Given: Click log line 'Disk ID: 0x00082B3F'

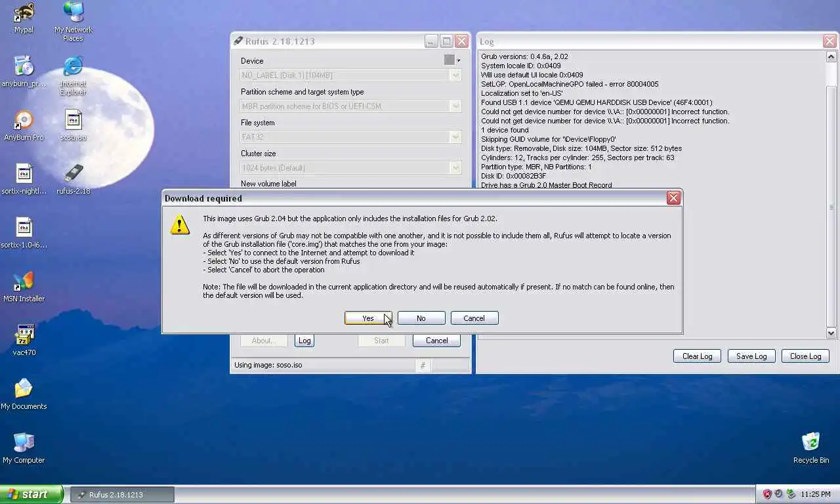Looking at the screenshot, I should (513, 176).
